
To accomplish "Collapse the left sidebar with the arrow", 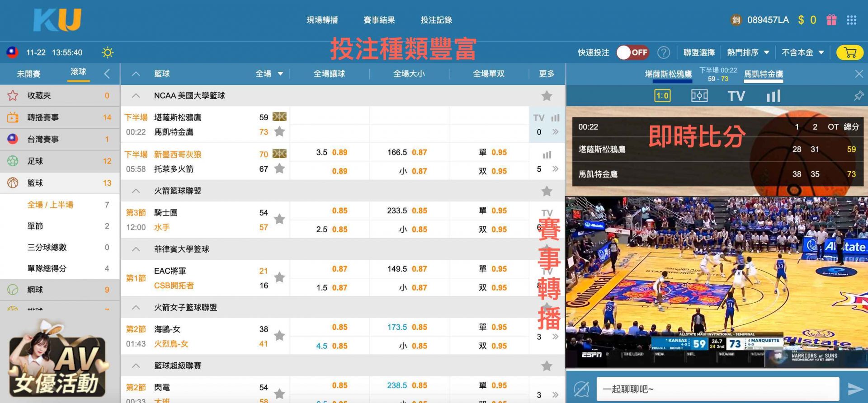I will [107, 74].
